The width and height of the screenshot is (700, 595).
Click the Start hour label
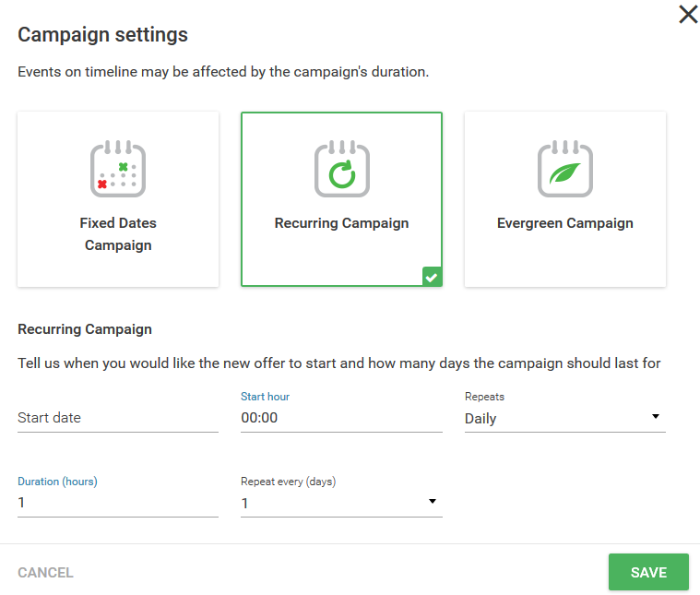266,397
